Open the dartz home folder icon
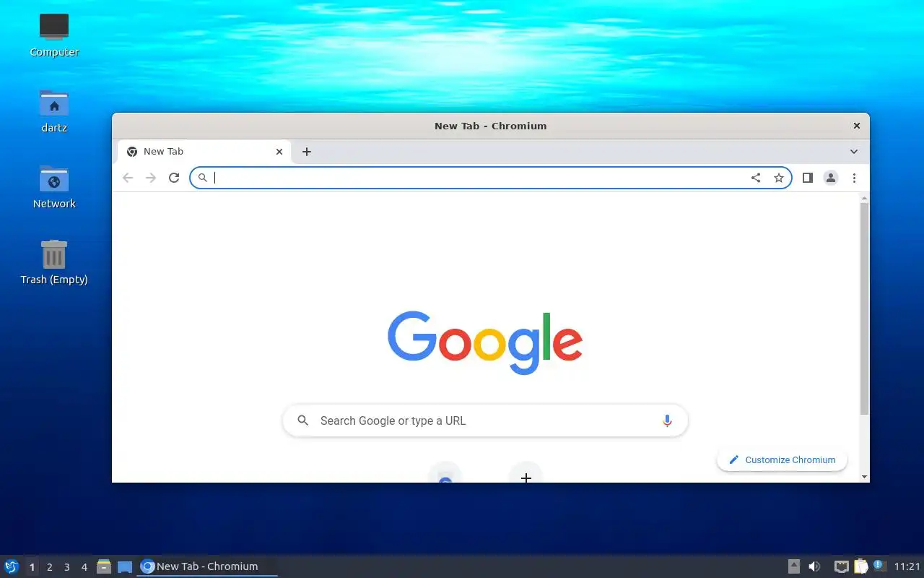Image resolution: width=924 pixels, height=578 pixels. (x=54, y=111)
